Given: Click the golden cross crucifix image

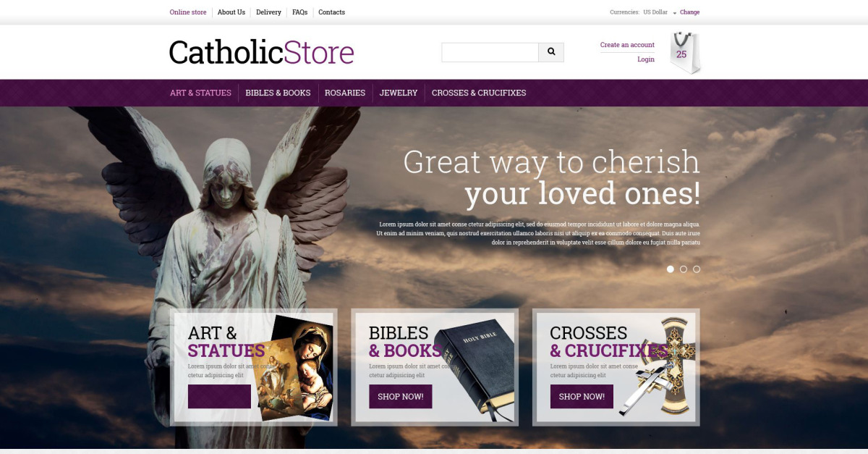Looking at the screenshot, I should point(657,366).
